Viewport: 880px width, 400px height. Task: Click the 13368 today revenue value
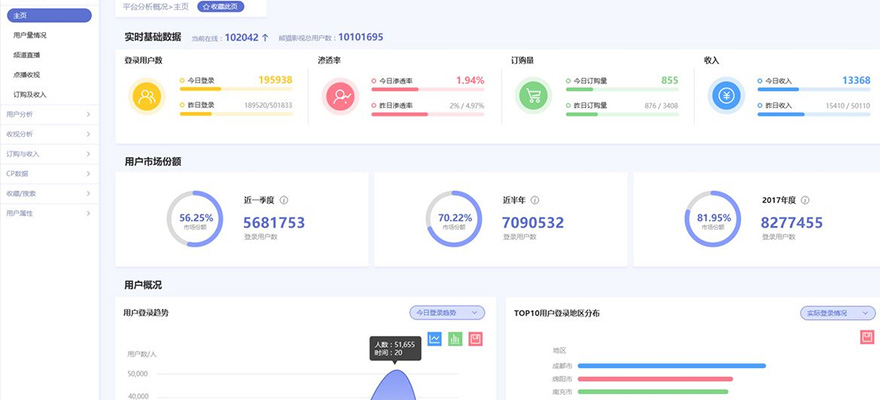coord(856,80)
